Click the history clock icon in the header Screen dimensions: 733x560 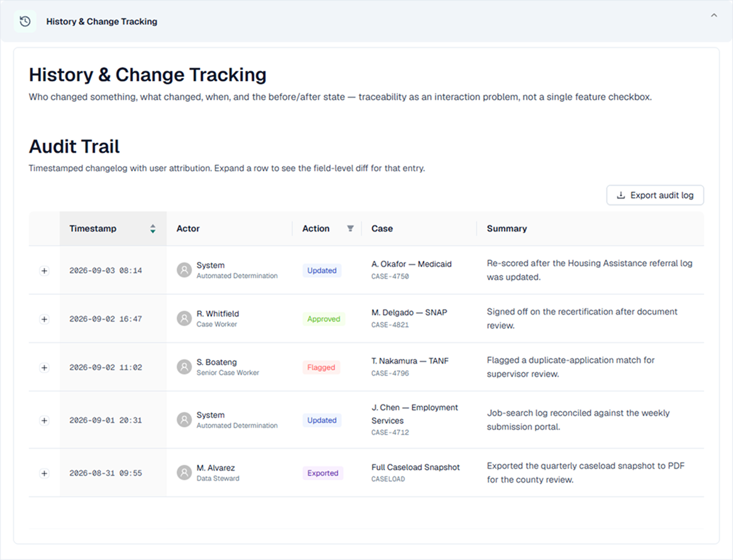(x=25, y=21)
